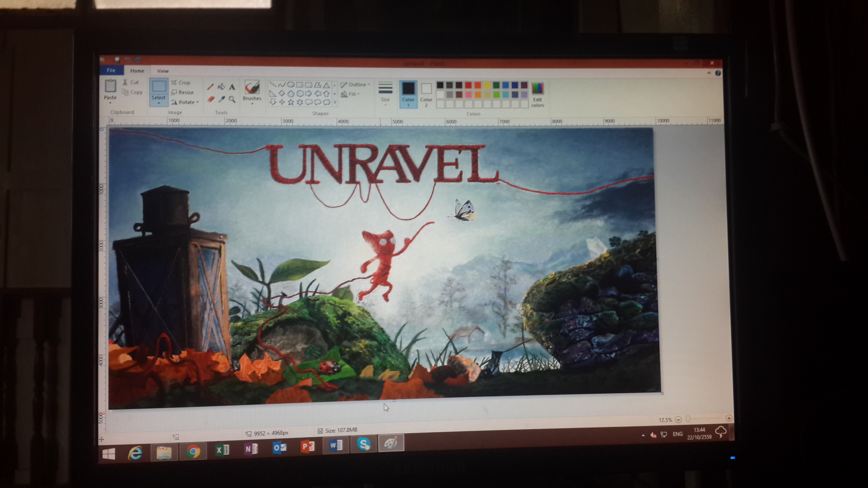This screenshot has height=488, width=868.
Task: Open the File menu
Action: (111, 70)
